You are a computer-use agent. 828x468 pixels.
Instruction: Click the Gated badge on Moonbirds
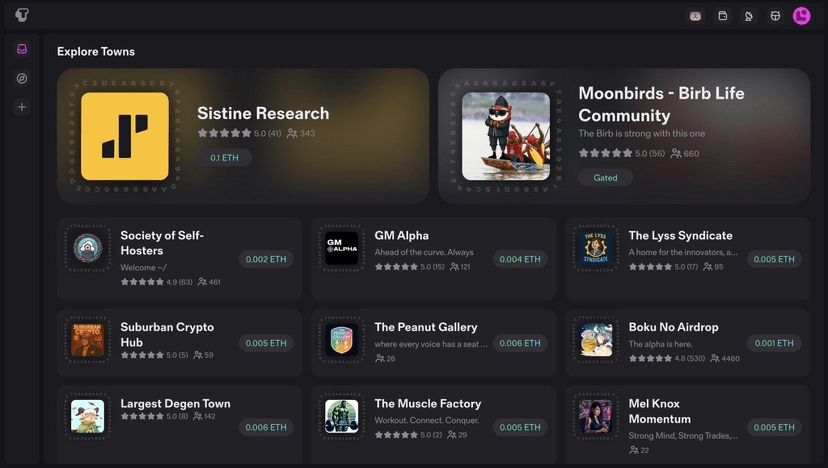pos(605,177)
